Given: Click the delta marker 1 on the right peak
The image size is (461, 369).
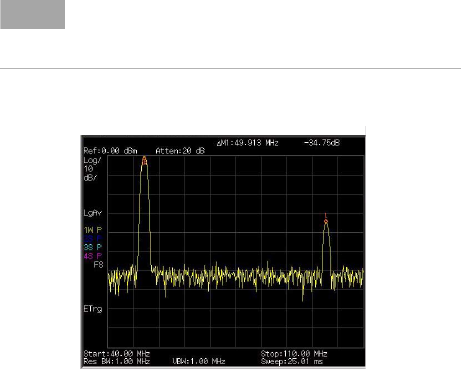Looking at the screenshot, I should (x=326, y=219).
